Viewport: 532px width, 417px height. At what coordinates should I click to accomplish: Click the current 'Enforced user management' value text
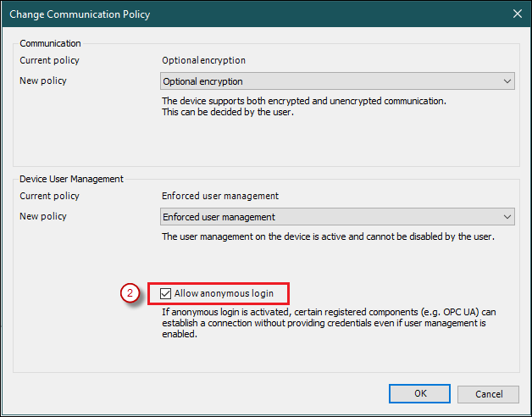tap(220, 196)
